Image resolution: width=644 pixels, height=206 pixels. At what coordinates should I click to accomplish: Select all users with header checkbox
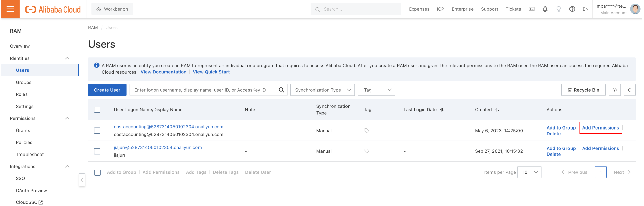coord(97,110)
